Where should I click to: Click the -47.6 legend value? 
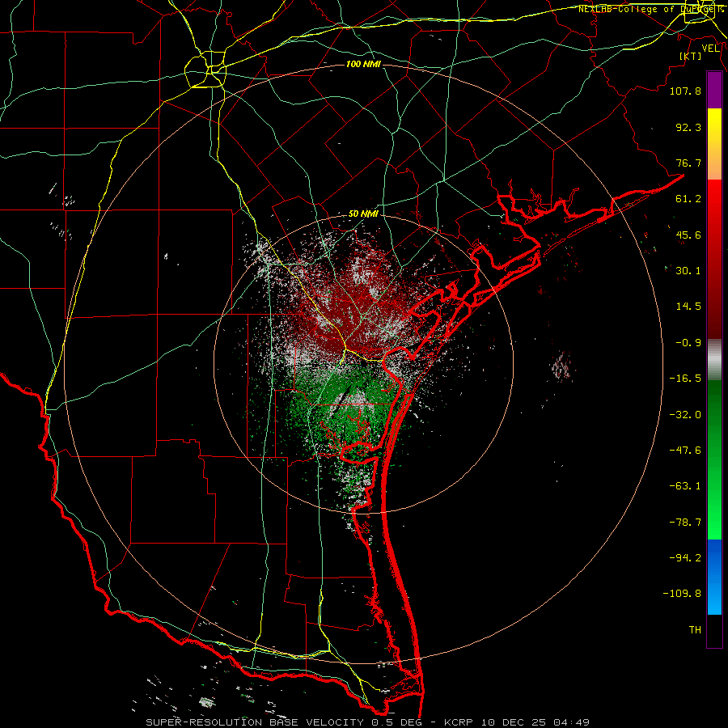[685, 451]
